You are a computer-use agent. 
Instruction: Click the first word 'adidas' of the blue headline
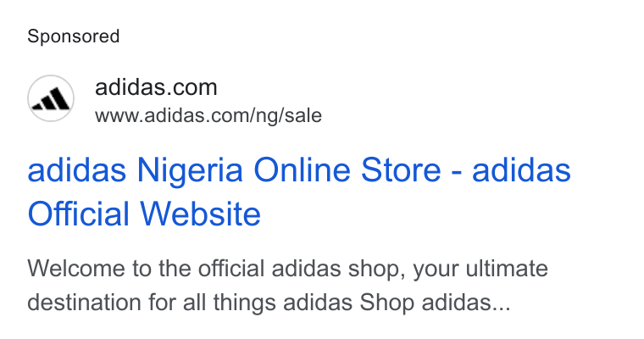point(77,170)
